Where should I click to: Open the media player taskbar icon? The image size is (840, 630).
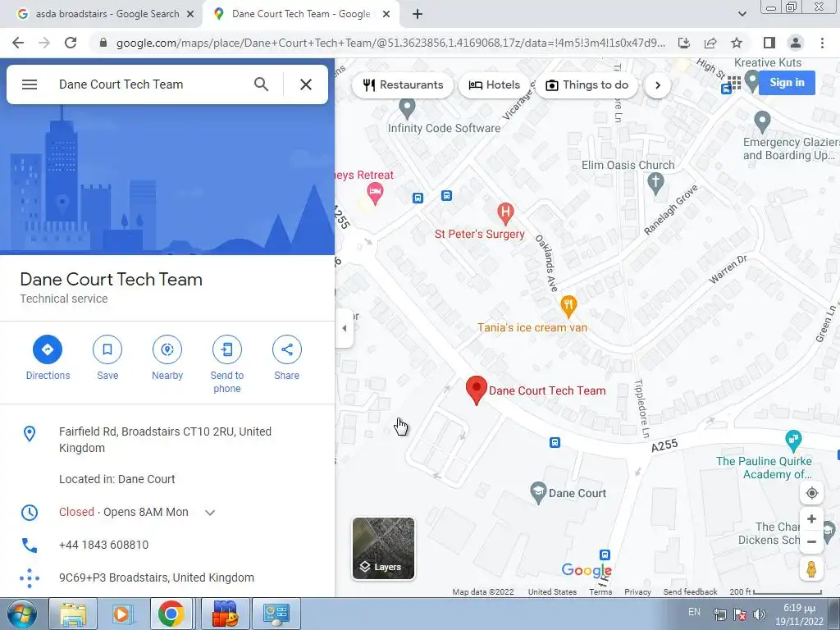(121, 614)
